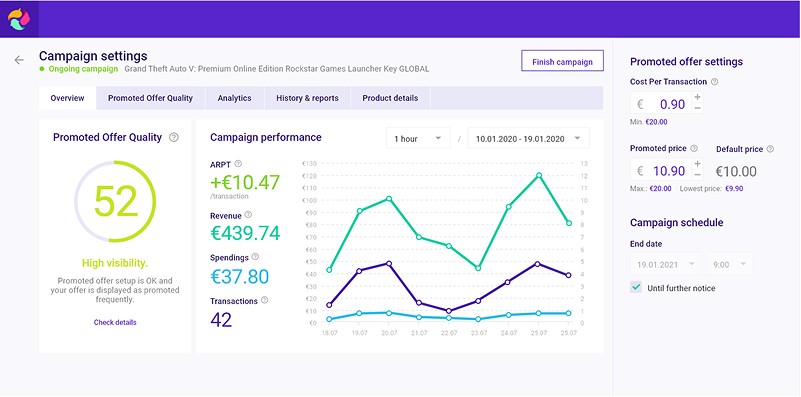Toggle the Until further notice checkbox
The image size is (801, 397).
click(636, 287)
